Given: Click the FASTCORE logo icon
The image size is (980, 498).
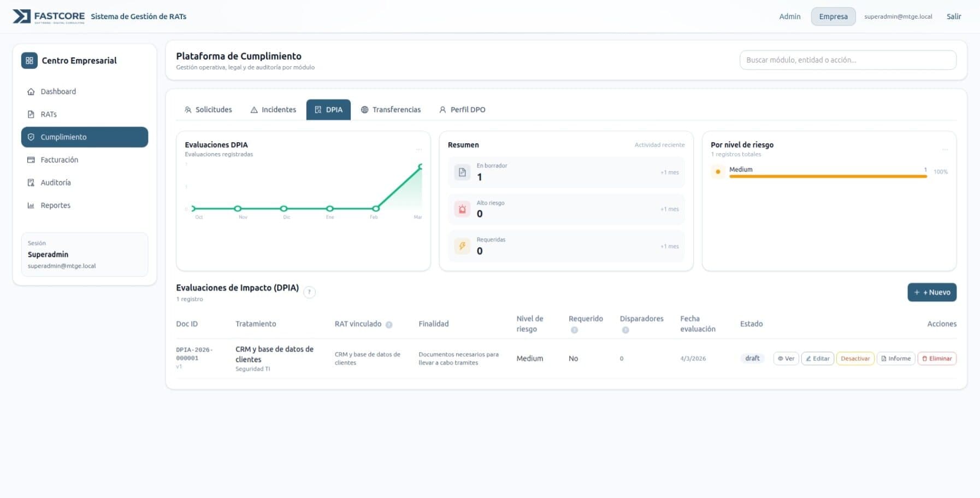Looking at the screenshot, I should (x=22, y=16).
